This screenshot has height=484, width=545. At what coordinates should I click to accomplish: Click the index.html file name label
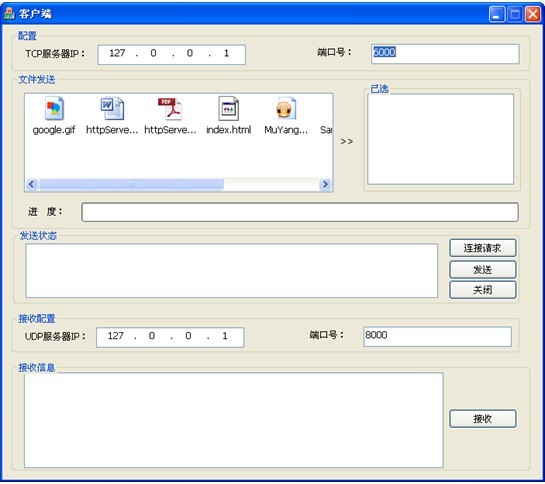[x=228, y=130]
